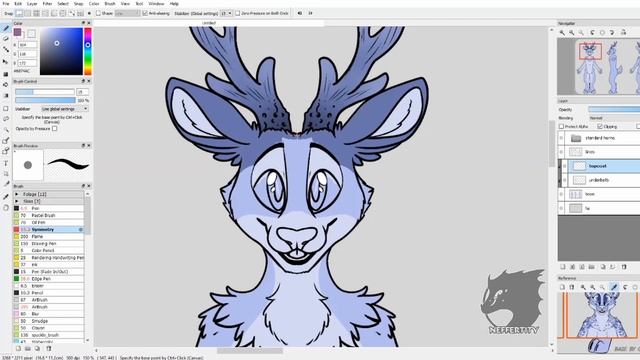
Task: Select the Move tool
Action: coord(6,62)
